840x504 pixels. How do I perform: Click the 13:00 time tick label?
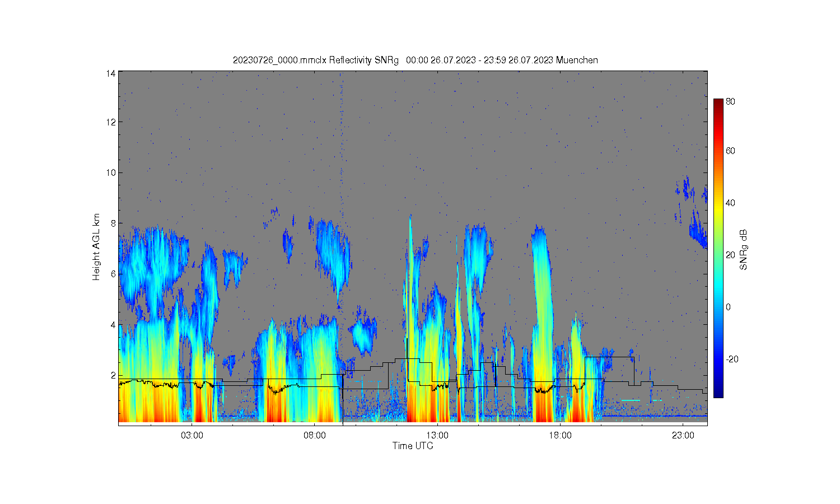click(437, 435)
